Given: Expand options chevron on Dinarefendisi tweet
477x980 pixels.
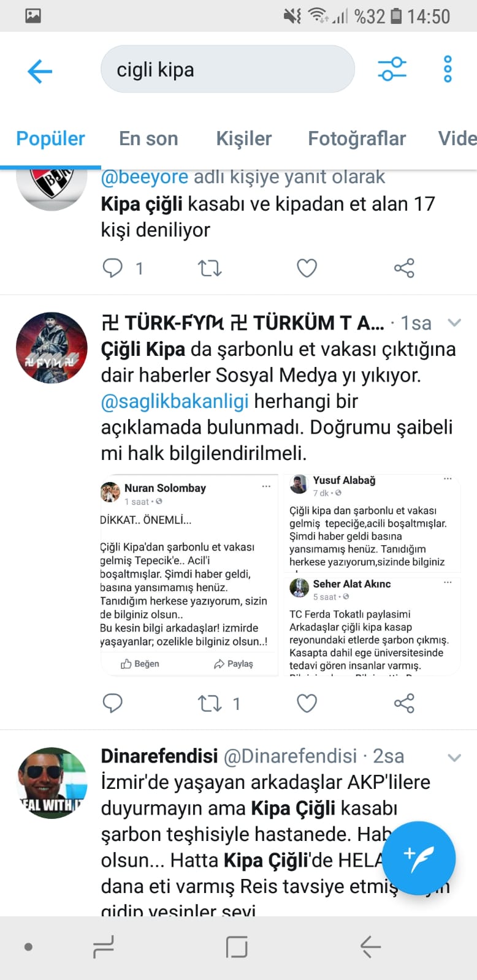Looking at the screenshot, I should (x=454, y=758).
